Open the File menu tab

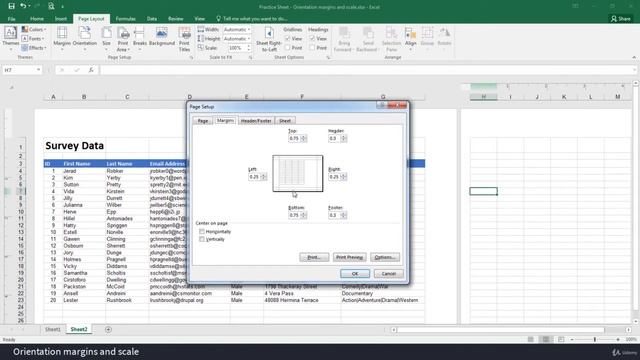pyautogui.click(x=11, y=19)
